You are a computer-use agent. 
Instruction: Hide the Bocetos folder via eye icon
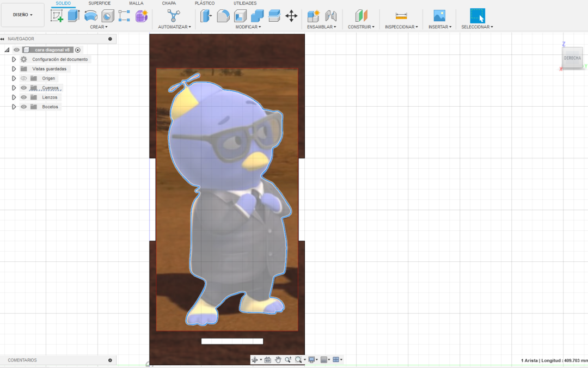tap(23, 107)
